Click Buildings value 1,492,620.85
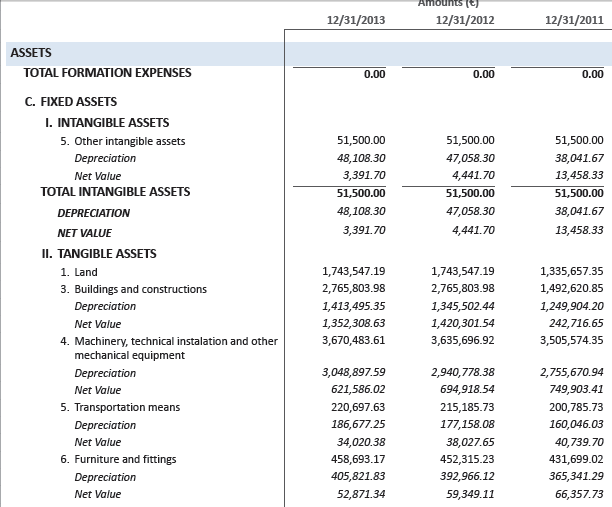The height and width of the screenshot is (507, 612). pos(568,289)
